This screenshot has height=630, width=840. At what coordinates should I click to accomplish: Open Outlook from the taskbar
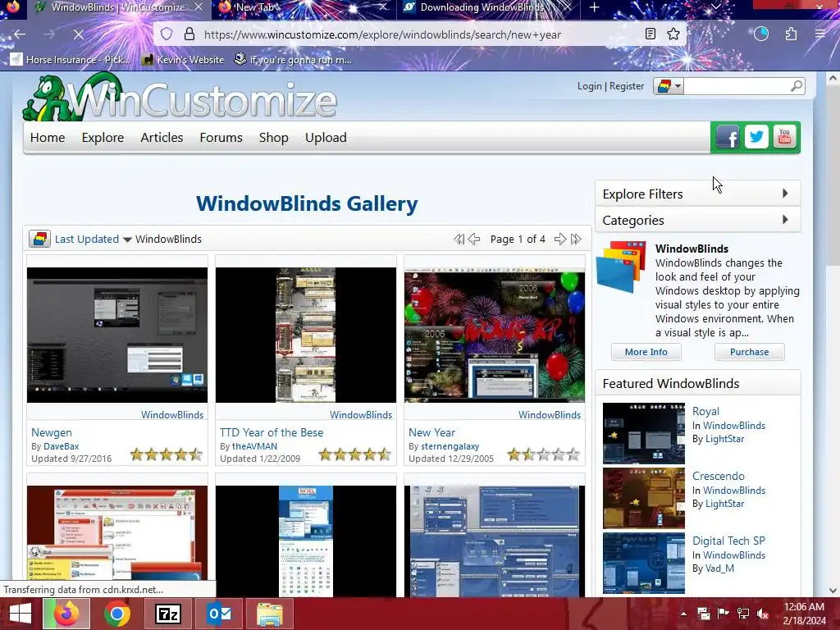click(218, 614)
